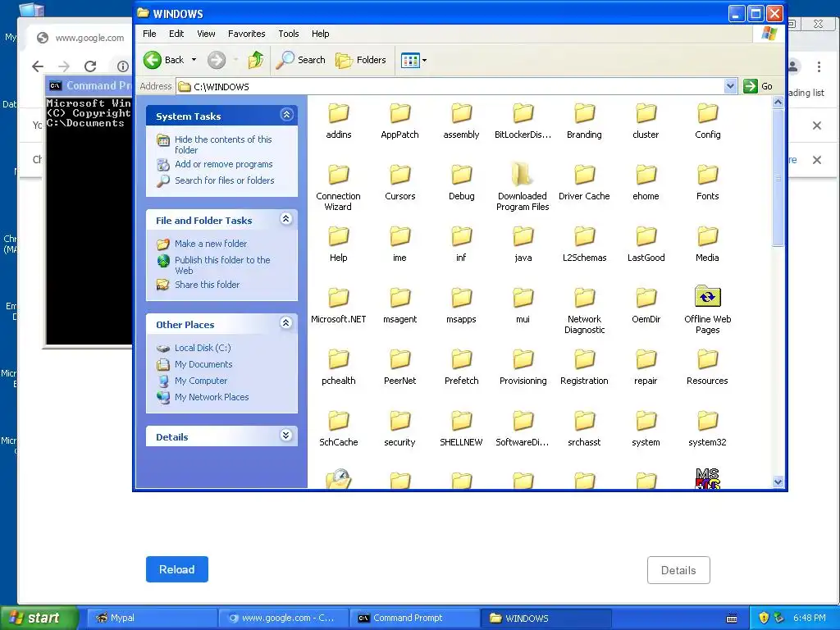This screenshot has height=630, width=840.
Task: Expand the Details panel
Action: coord(286,436)
